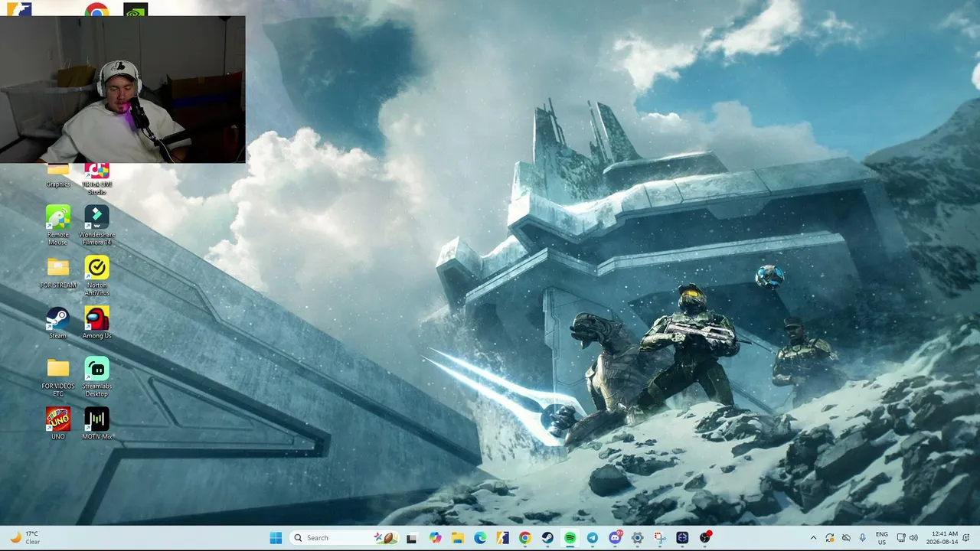980x551 pixels.
Task: Show hidden system tray icons
Action: pyautogui.click(x=813, y=538)
